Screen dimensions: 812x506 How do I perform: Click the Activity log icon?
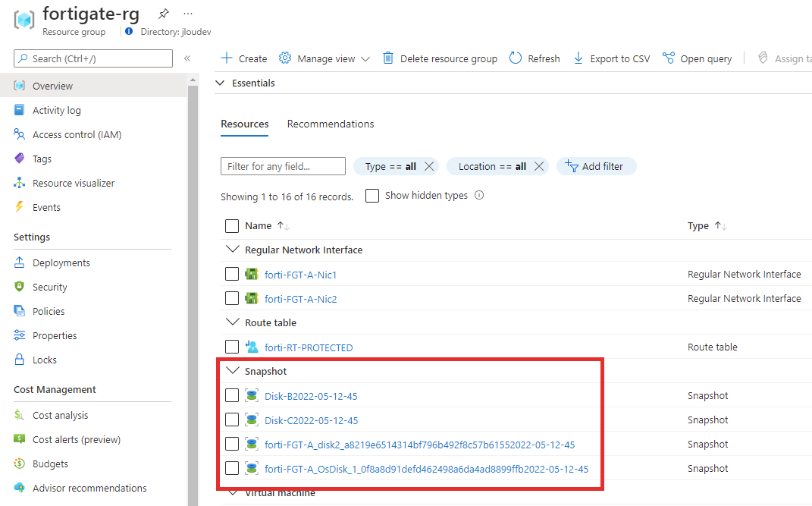[x=20, y=110]
